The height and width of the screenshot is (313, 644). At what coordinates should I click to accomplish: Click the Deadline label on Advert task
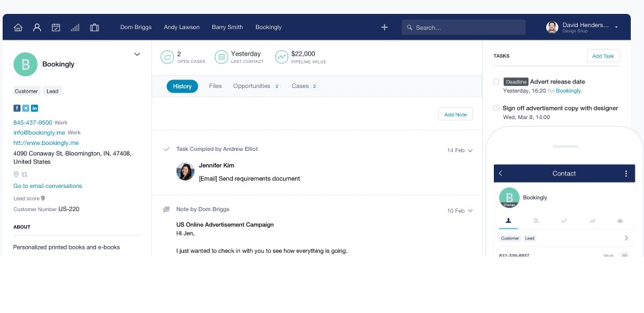click(516, 82)
